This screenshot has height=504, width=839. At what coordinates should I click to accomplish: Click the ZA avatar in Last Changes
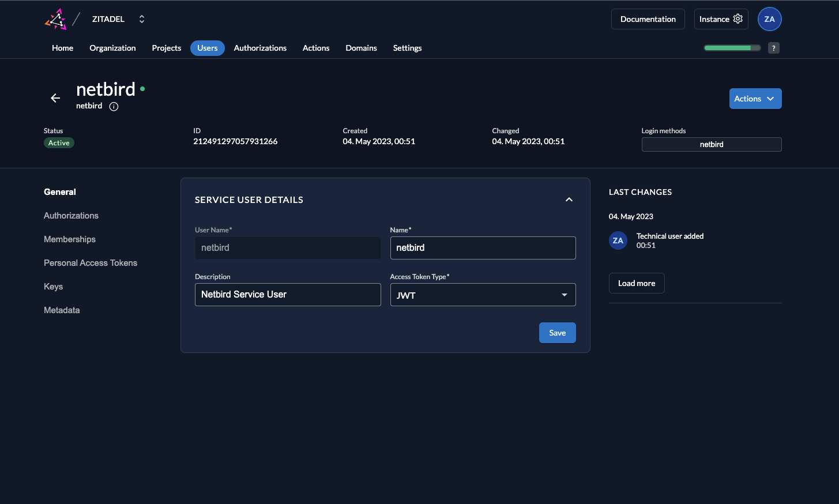[x=618, y=240]
